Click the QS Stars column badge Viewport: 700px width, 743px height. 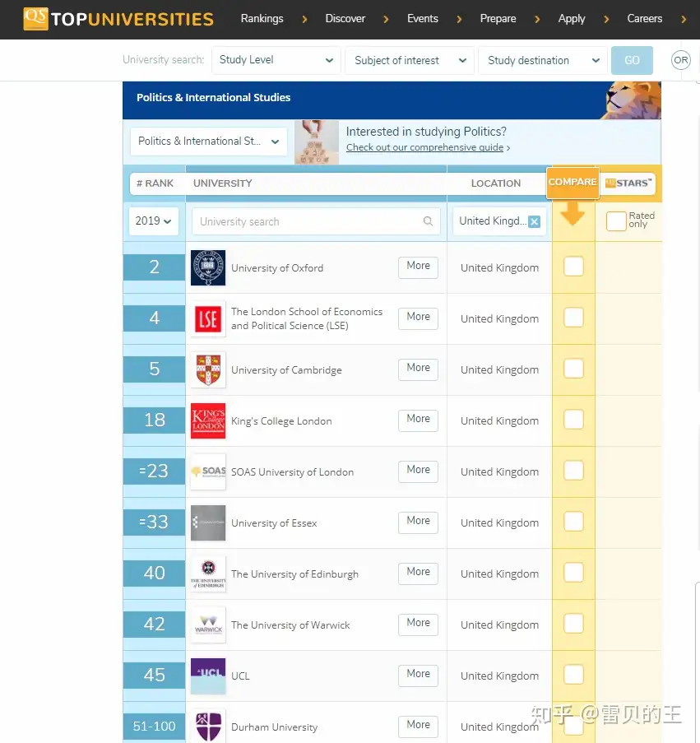628,183
